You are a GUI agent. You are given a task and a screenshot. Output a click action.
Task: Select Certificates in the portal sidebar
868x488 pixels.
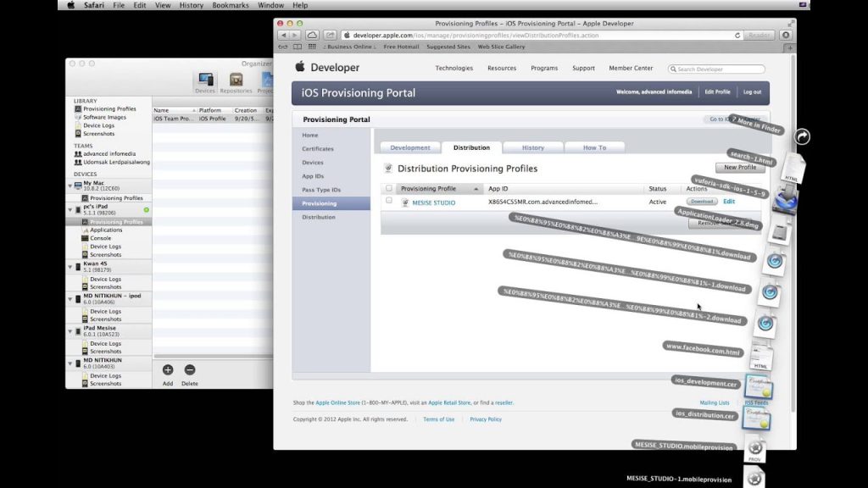click(x=318, y=149)
